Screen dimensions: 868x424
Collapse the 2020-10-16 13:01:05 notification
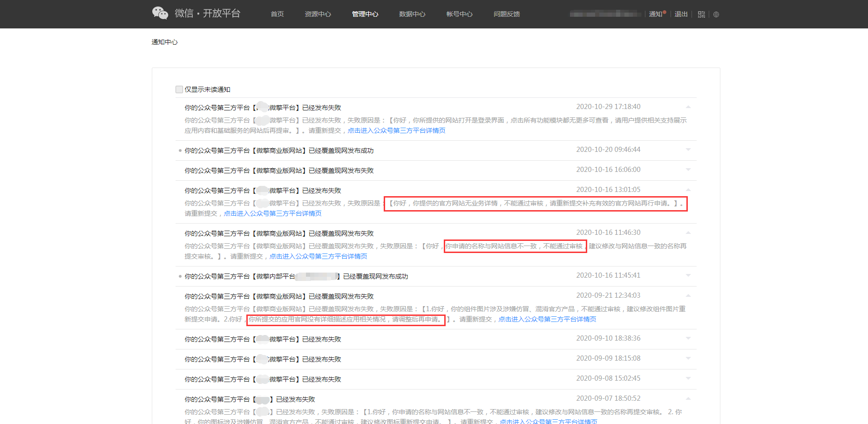pyautogui.click(x=688, y=190)
